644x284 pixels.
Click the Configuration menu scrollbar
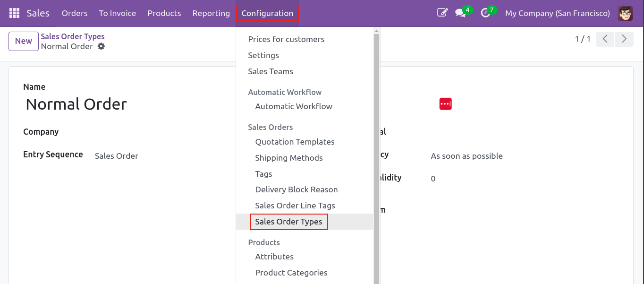[x=376, y=158]
